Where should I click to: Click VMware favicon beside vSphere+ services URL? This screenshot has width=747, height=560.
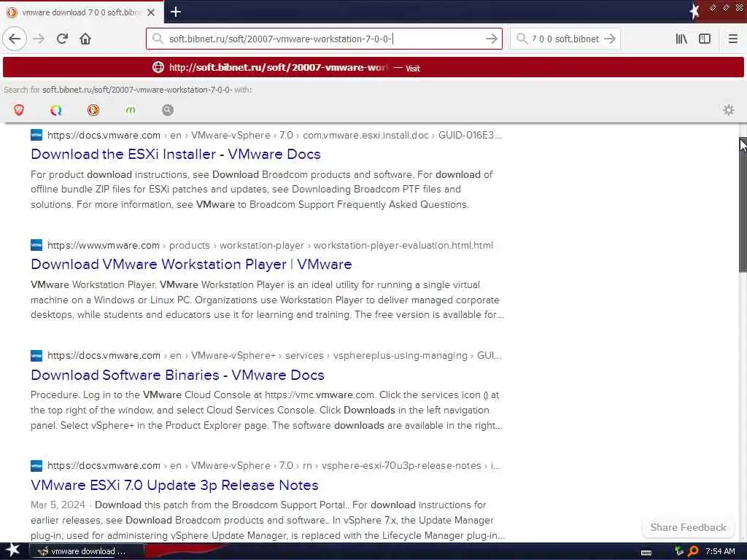point(36,355)
